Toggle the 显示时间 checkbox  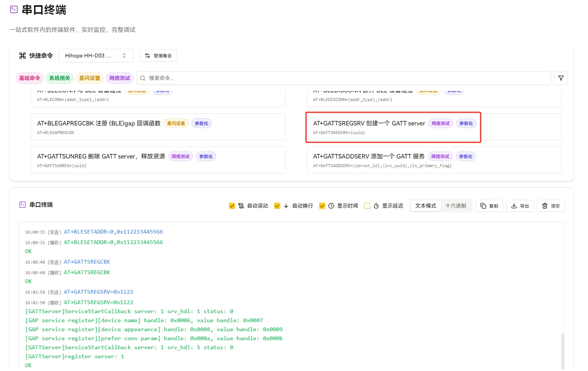(322, 206)
